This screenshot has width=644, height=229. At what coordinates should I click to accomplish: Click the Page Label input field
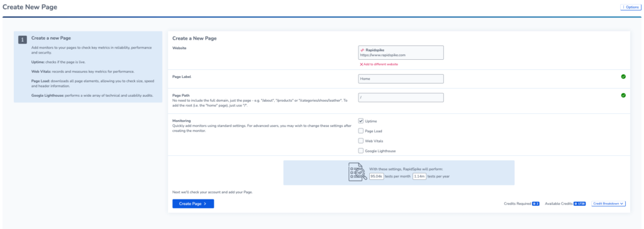click(x=401, y=79)
